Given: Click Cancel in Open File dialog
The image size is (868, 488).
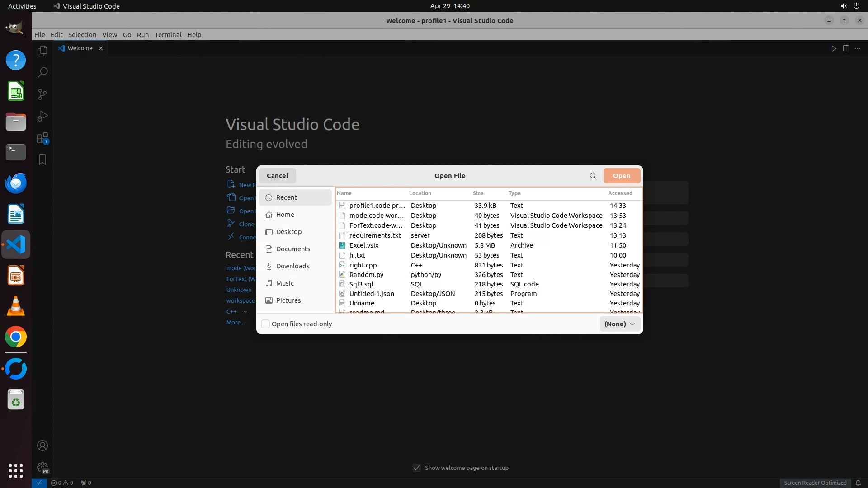Looking at the screenshot, I should [x=277, y=176].
